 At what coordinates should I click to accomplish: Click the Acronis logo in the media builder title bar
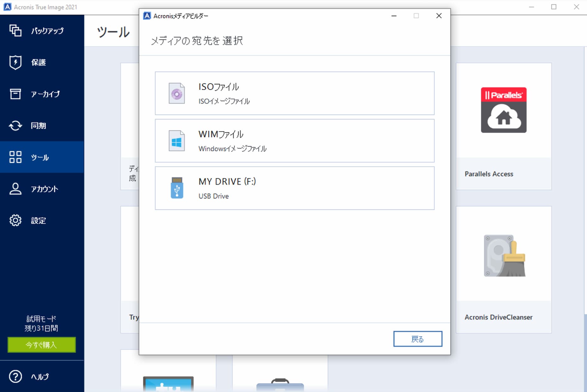click(147, 16)
